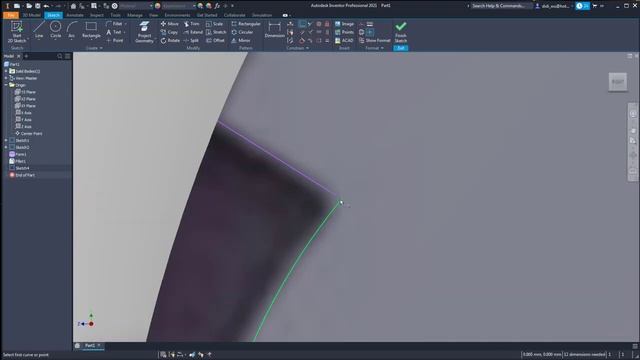Insert ACAD drawing
The width and height of the screenshot is (640, 360).
pyautogui.click(x=344, y=40)
